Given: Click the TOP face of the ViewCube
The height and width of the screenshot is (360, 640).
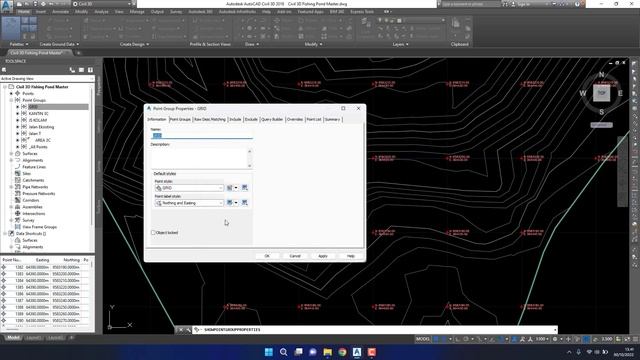Looking at the screenshot, I should (602, 93).
